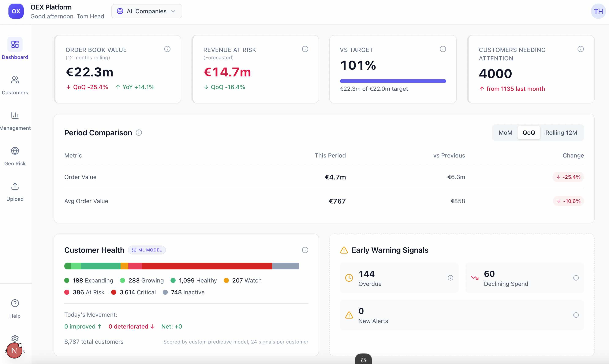The image size is (609, 364).
Task: Click '6,787 total customers' text
Action: click(94, 342)
